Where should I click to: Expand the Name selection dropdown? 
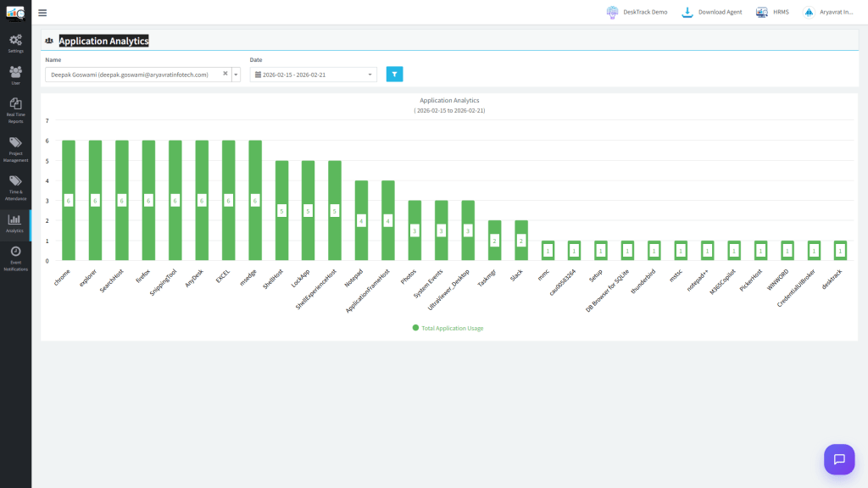tap(236, 74)
